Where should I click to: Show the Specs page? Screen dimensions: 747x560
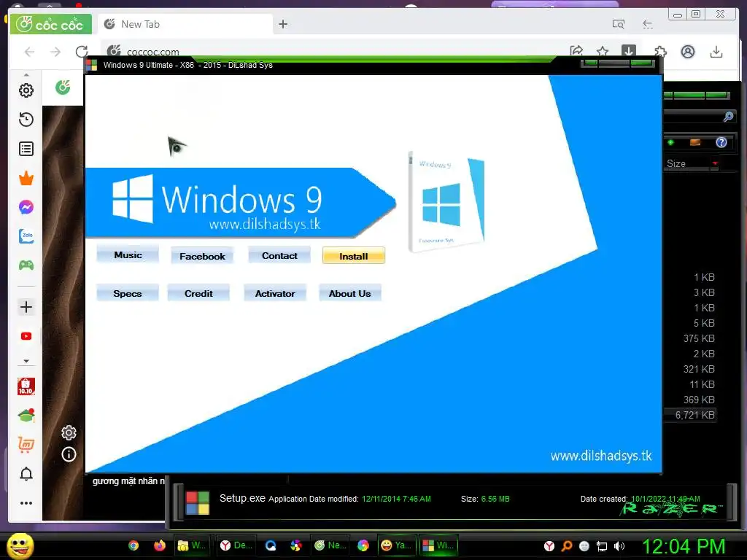click(127, 293)
